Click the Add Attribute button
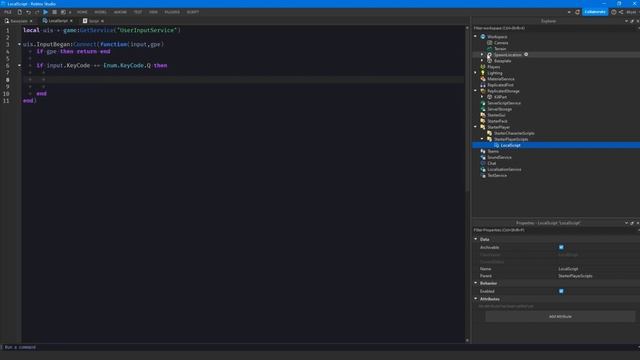 [560, 317]
